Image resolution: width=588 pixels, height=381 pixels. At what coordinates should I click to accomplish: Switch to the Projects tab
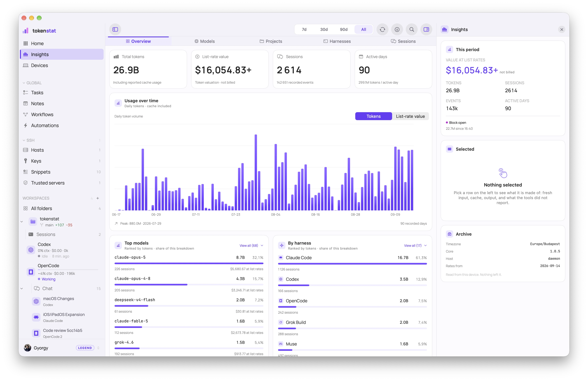pos(271,41)
